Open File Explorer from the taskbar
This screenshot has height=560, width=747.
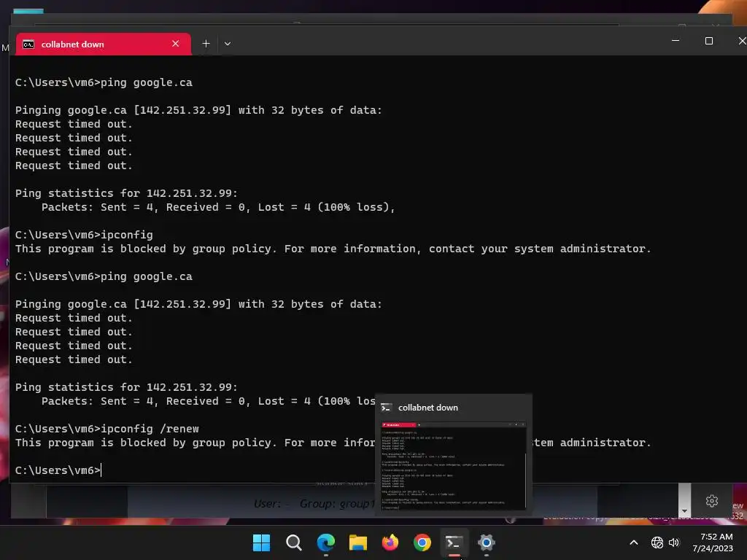357,542
